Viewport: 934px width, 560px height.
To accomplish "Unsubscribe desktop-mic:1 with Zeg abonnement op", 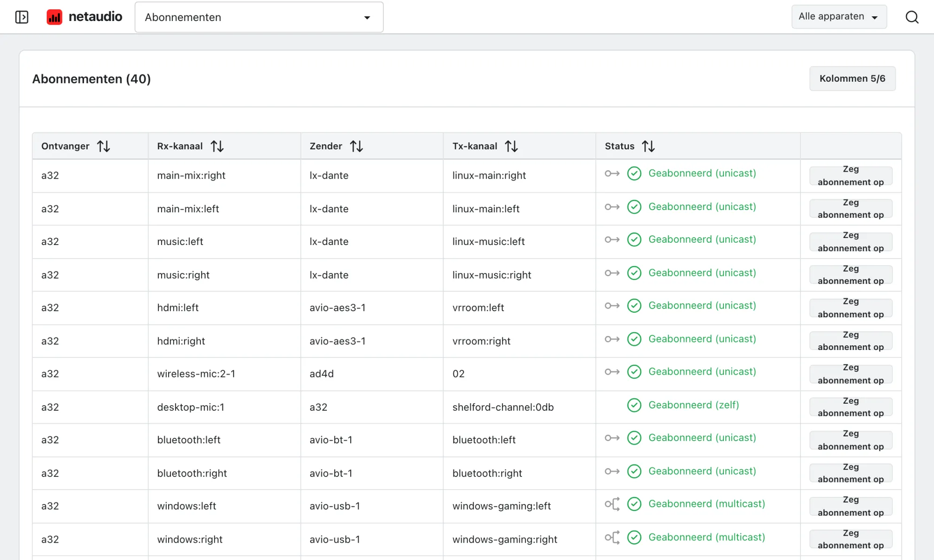I will (x=851, y=407).
